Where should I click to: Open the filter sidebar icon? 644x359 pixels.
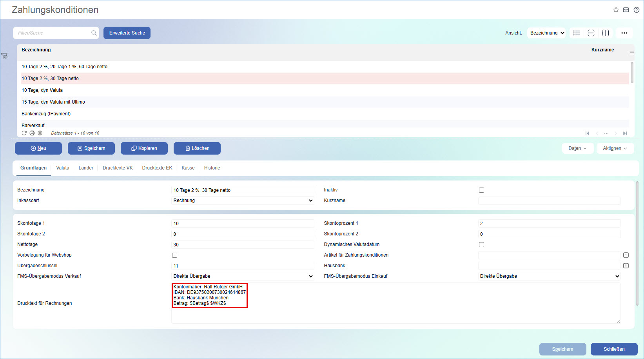[x=5, y=56]
